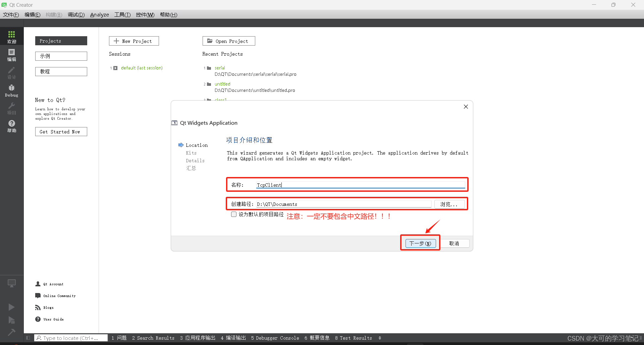The image size is (644, 345).
Task: Open the Debug mode from the sidebar
Action: [x=11, y=90]
